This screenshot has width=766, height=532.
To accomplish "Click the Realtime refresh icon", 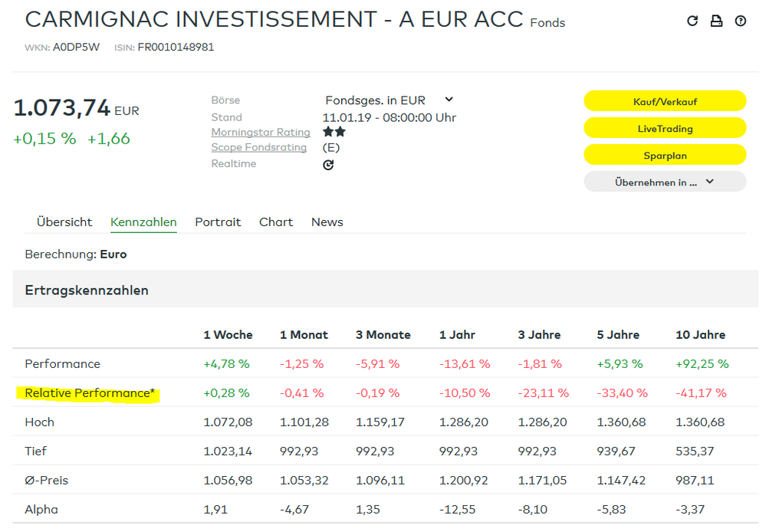I will [328, 165].
